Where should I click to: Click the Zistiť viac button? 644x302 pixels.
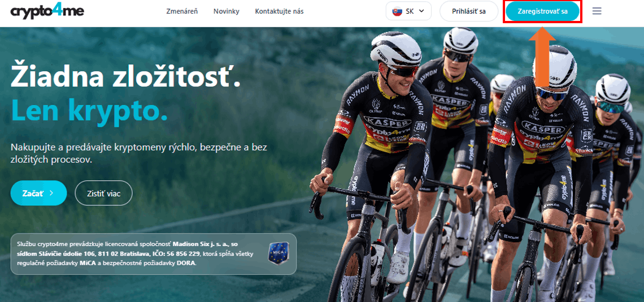pos(103,193)
